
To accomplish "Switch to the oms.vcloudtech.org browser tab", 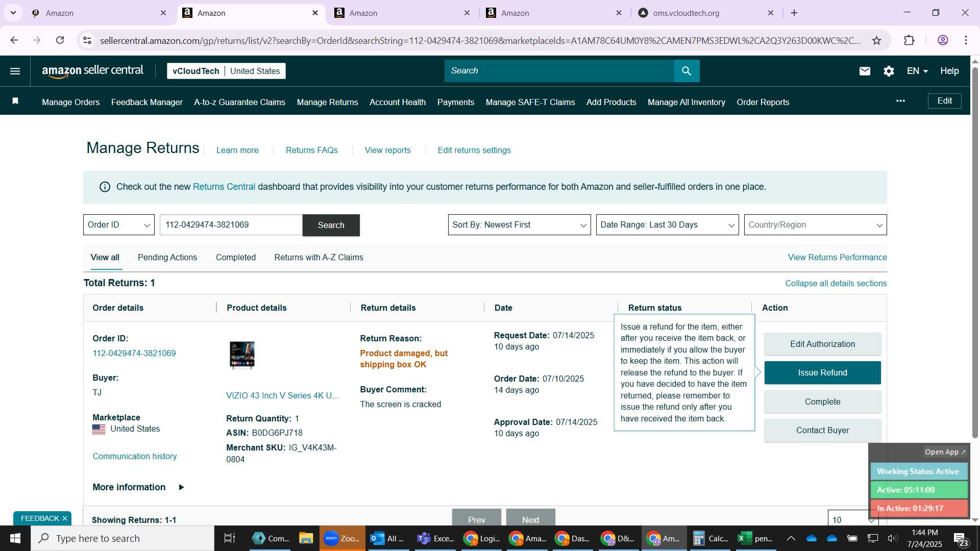I will (706, 13).
